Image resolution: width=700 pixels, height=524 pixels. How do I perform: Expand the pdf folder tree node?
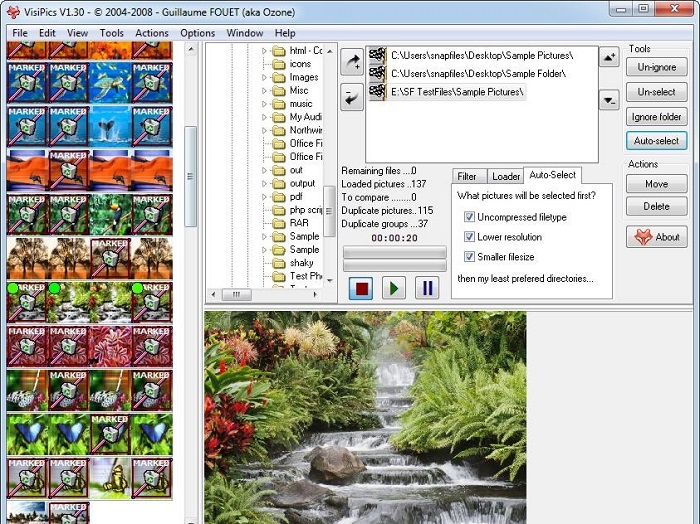(264, 197)
